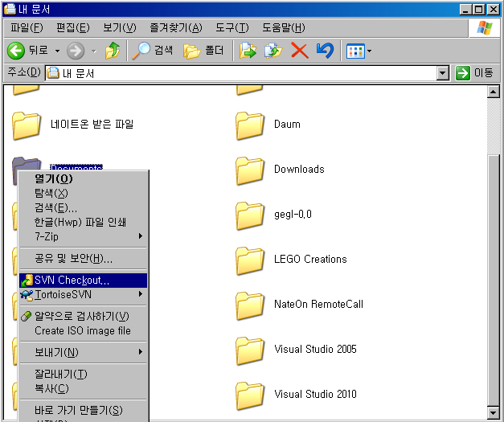
Task: Expand the 보내기(N) submenu
Action: pyautogui.click(x=84, y=352)
